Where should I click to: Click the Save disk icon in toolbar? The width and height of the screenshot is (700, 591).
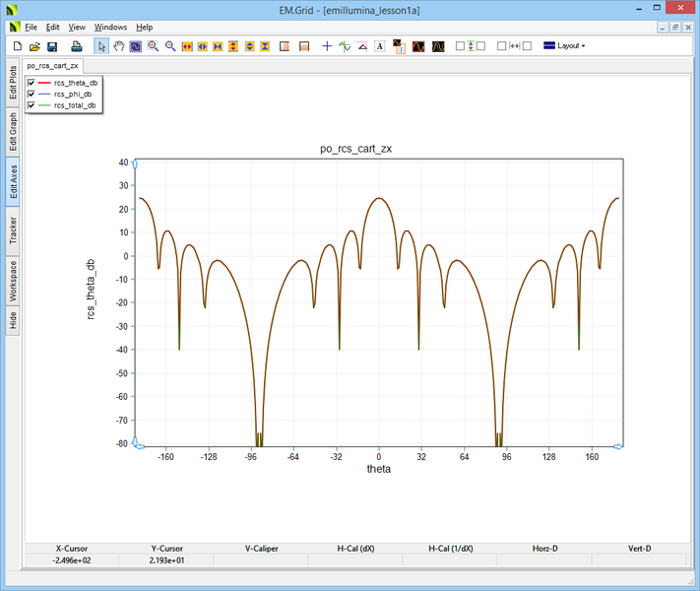pyautogui.click(x=52, y=46)
